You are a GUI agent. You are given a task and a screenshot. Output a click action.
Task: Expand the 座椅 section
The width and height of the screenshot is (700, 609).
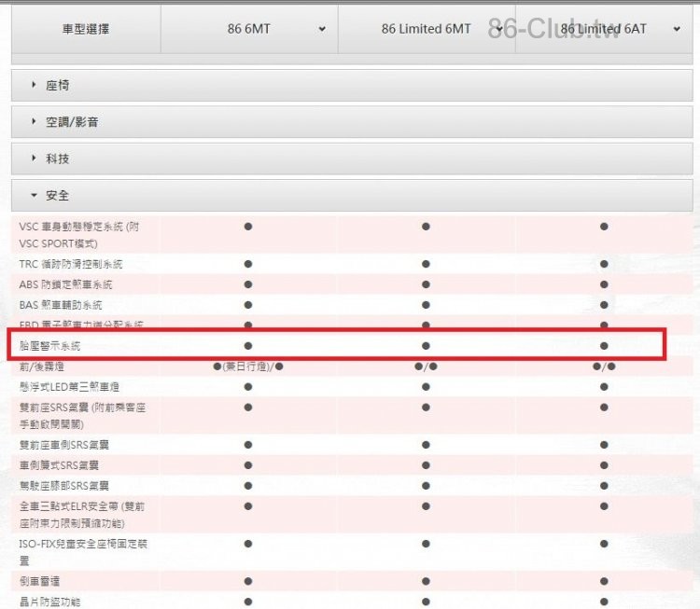[x=58, y=85]
